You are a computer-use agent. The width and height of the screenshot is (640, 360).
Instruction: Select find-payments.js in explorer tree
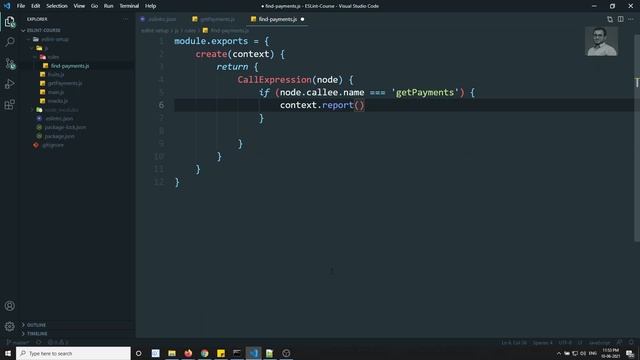(70, 66)
